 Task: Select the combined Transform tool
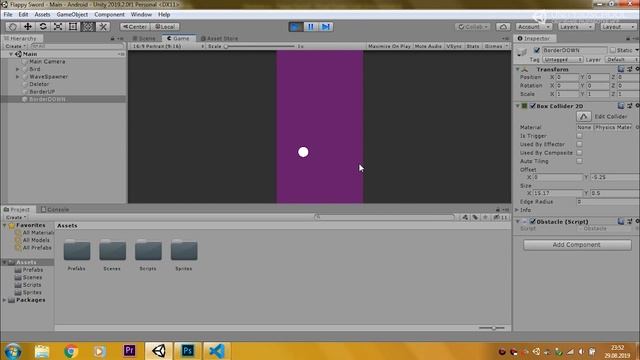(88, 27)
